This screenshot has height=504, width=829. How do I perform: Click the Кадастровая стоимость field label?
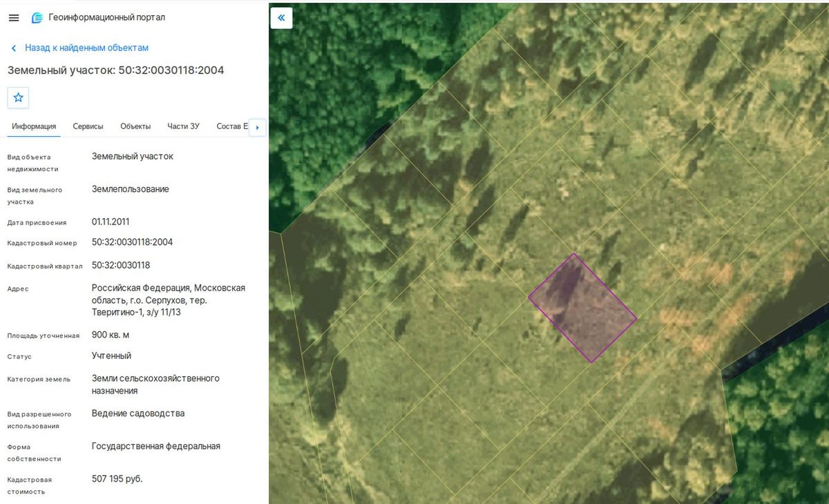point(30,485)
